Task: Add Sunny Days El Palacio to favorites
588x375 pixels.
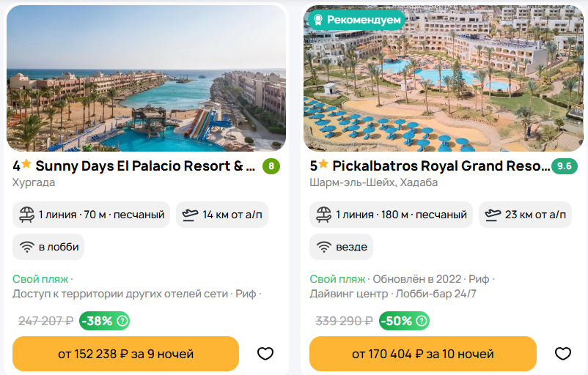Action: click(x=265, y=354)
